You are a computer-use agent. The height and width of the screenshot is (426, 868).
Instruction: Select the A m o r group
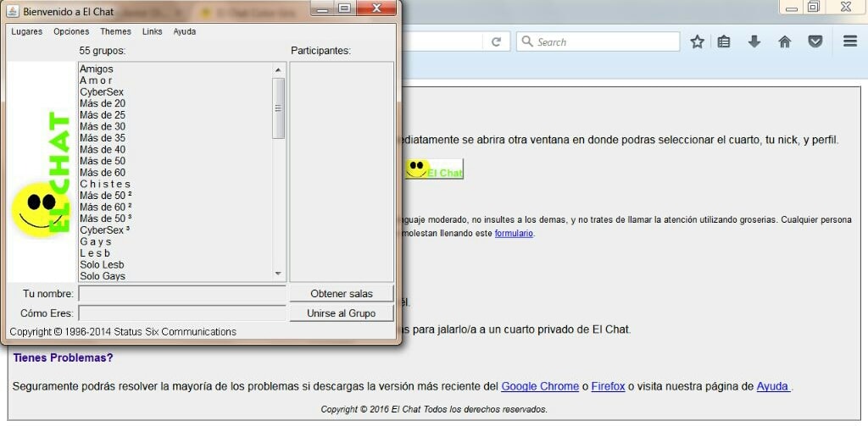pyautogui.click(x=175, y=80)
